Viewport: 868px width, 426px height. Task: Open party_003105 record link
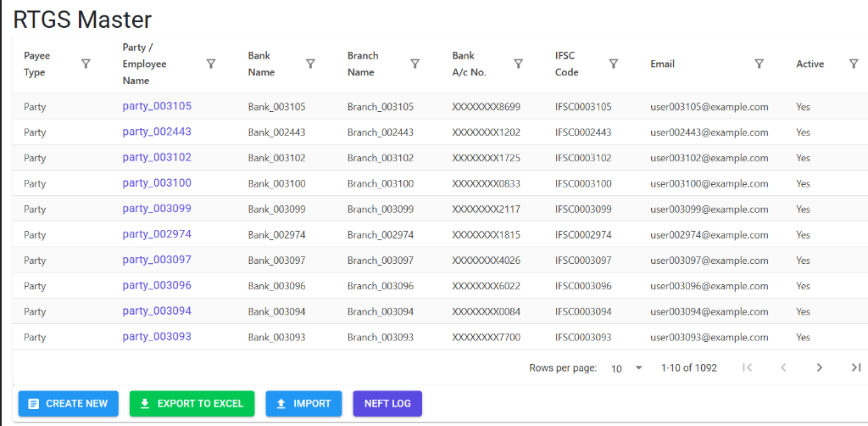(x=157, y=106)
